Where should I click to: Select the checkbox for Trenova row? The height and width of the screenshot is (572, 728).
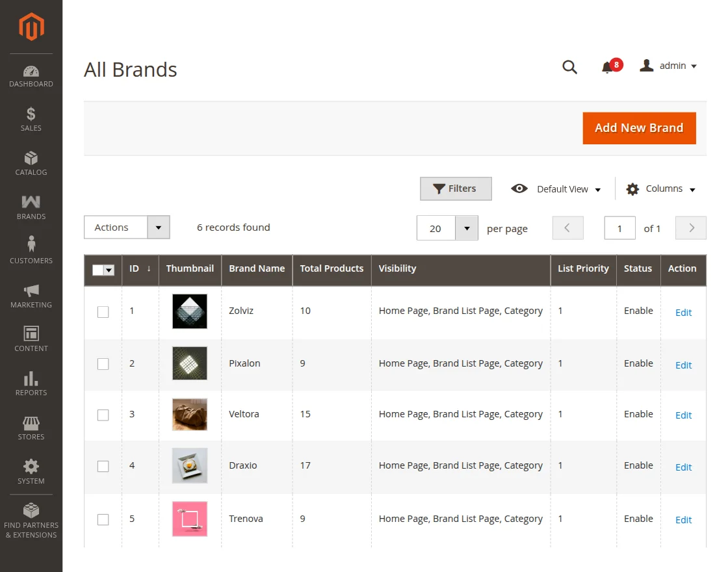tap(103, 519)
